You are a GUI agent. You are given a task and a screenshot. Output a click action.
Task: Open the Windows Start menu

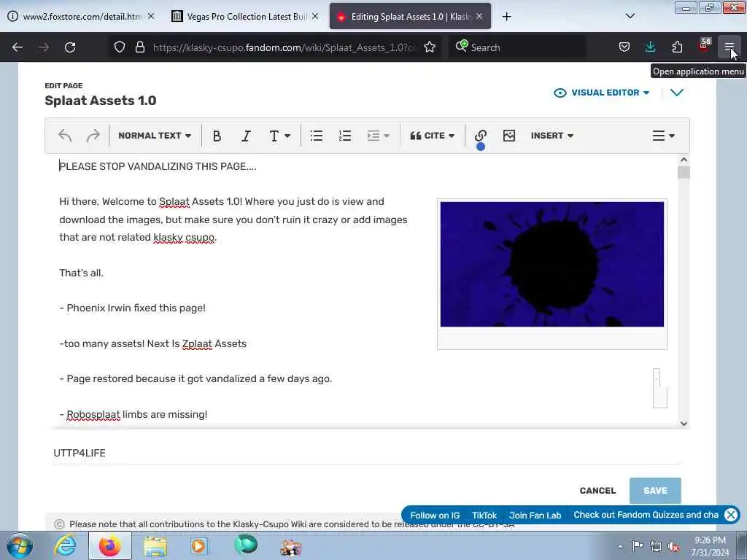click(19, 545)
